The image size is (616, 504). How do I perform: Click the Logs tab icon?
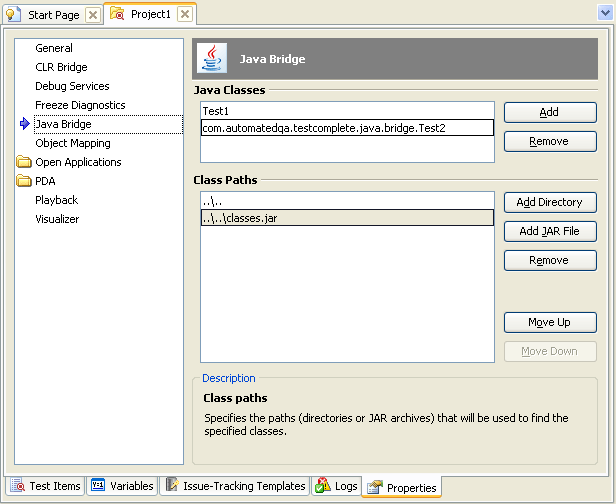[323, 485]
